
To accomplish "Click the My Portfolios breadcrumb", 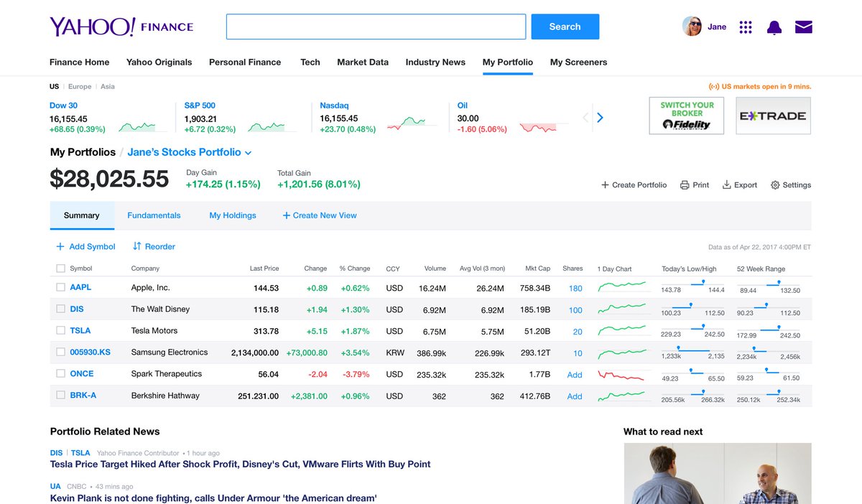I will (83, 152).
